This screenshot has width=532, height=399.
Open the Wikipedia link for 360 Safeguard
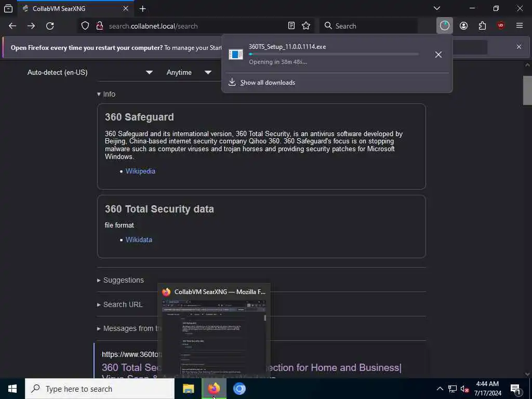pos(140,171)
